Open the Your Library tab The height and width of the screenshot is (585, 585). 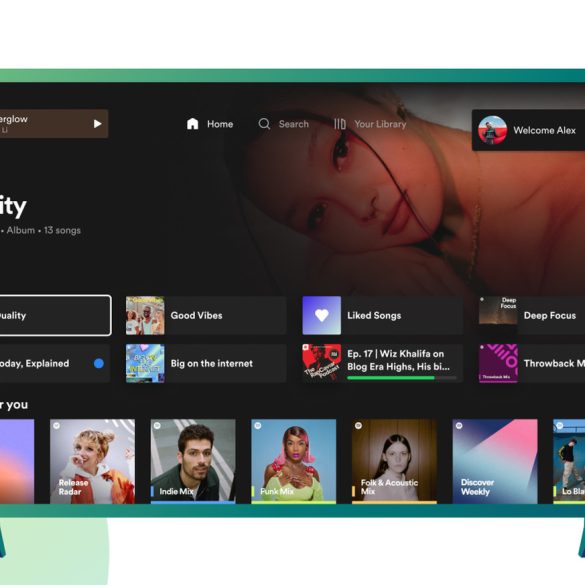[370, 124]
